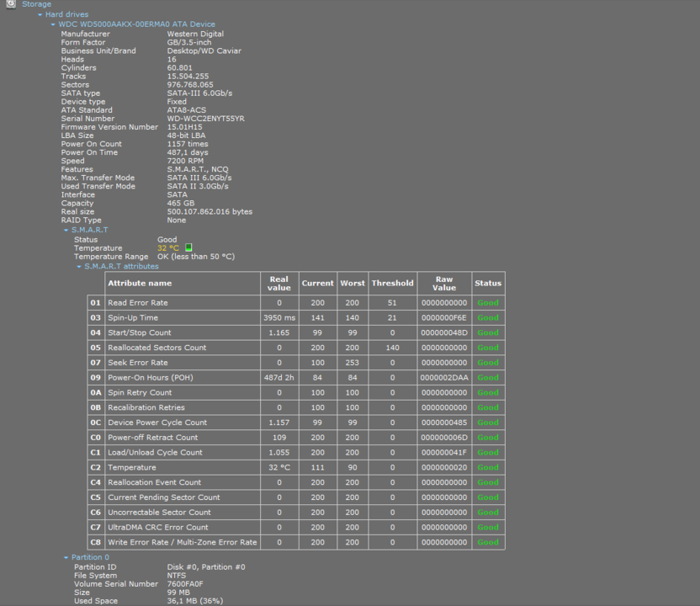Collapse the S.M.A.R.T attributes arrow
The image size is (700, 606).
pos(79,267)
